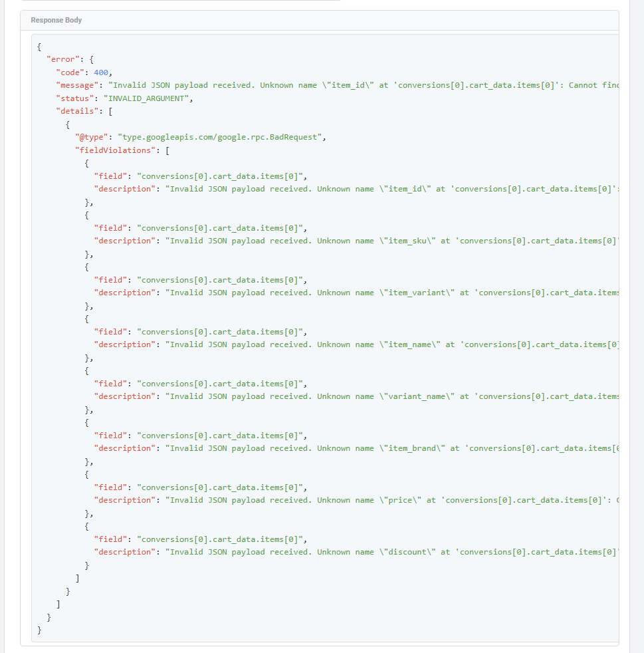Click the description mentioning discount
The height and width of the screenshot is (653, 644).
(391, 552)
